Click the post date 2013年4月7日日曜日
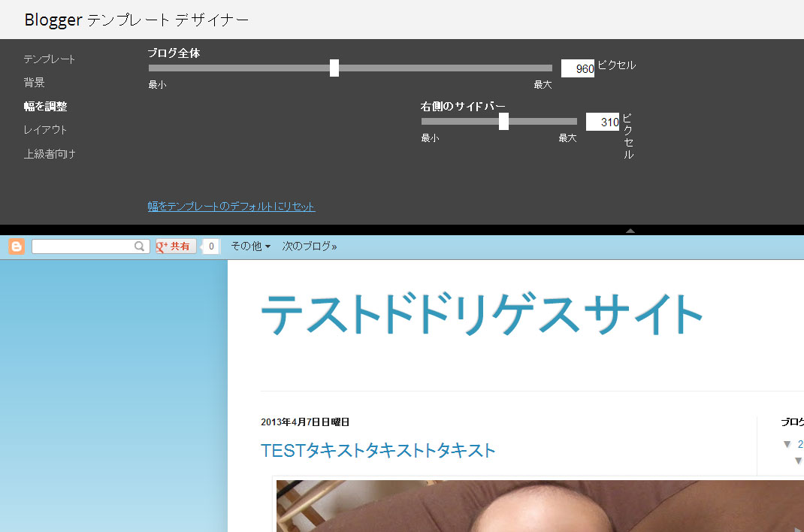This screenshot has width=804, height=532. click(x=305, y=422)
